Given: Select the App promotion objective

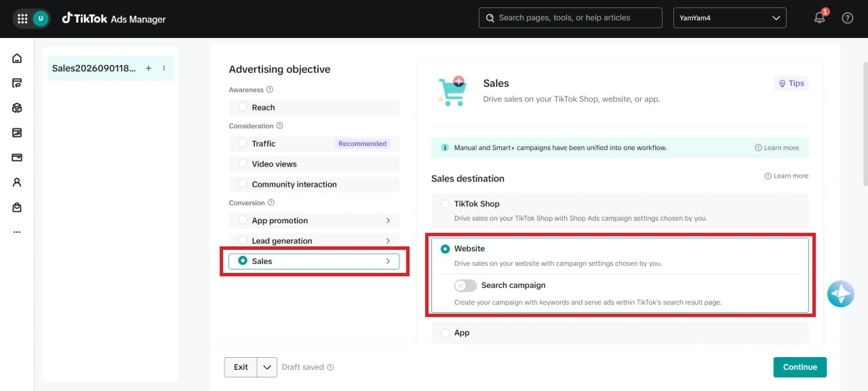Looking at the screenshot, I should [x=314, y=221].
